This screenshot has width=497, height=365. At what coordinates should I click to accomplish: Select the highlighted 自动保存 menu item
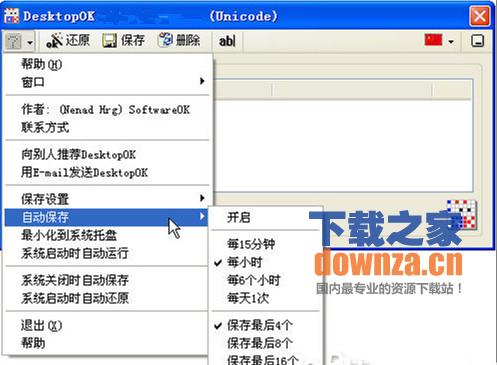[106, 217]
